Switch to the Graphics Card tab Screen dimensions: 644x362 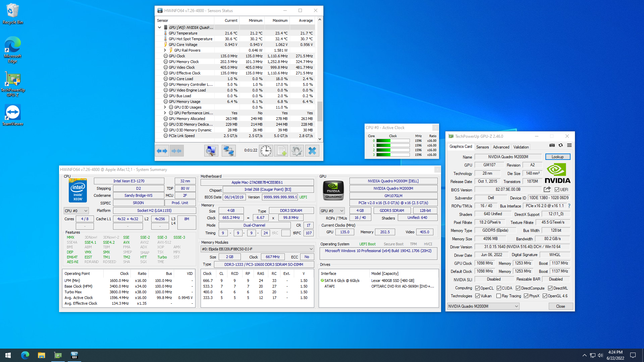pyautogui.click(x=461, y=147)
